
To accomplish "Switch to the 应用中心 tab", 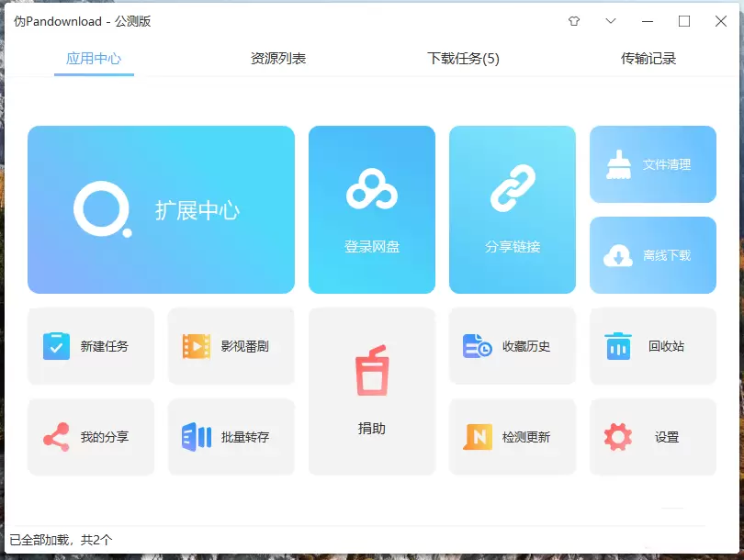I will (94, 59).
